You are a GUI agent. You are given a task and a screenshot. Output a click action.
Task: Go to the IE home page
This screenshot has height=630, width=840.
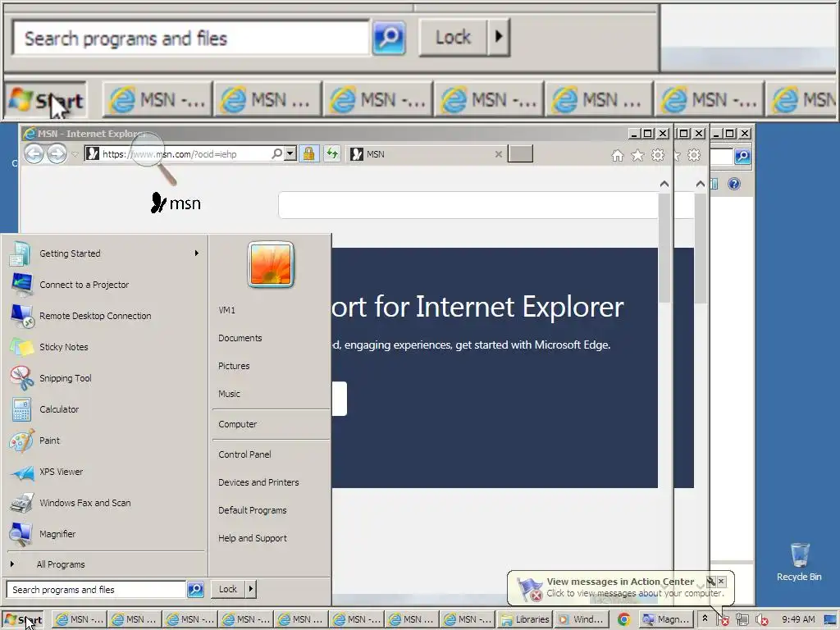point(617,155)
